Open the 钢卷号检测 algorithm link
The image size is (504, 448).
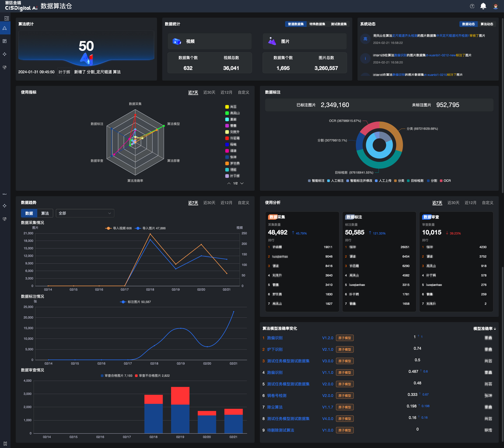(x=277, y=396)
